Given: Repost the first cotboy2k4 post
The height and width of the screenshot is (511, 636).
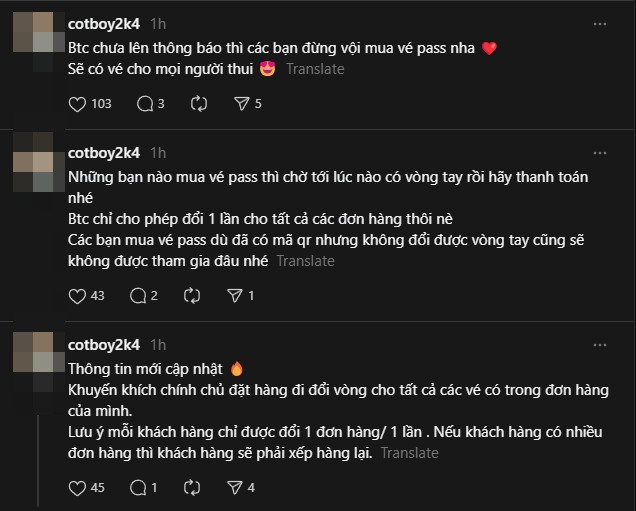Looking at the screenshot, I should pyautogui.click(x=198, y=103).
